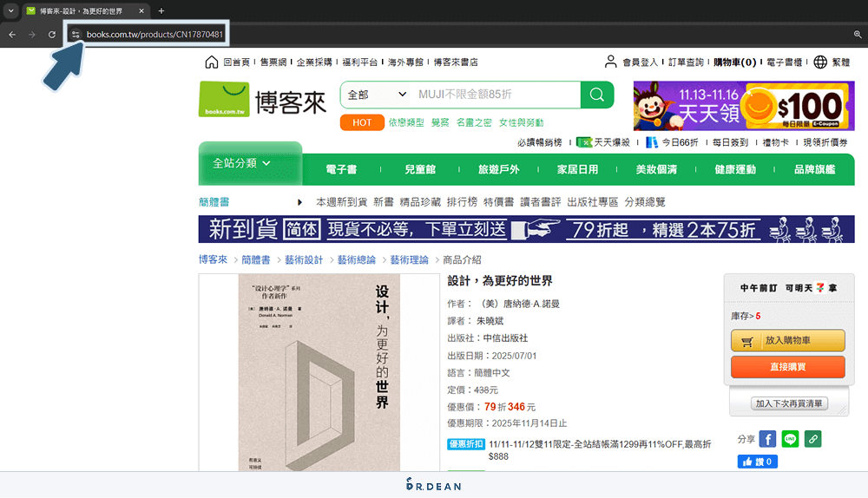
Task: Click the browser forward arrow
Action: [32, 35]
